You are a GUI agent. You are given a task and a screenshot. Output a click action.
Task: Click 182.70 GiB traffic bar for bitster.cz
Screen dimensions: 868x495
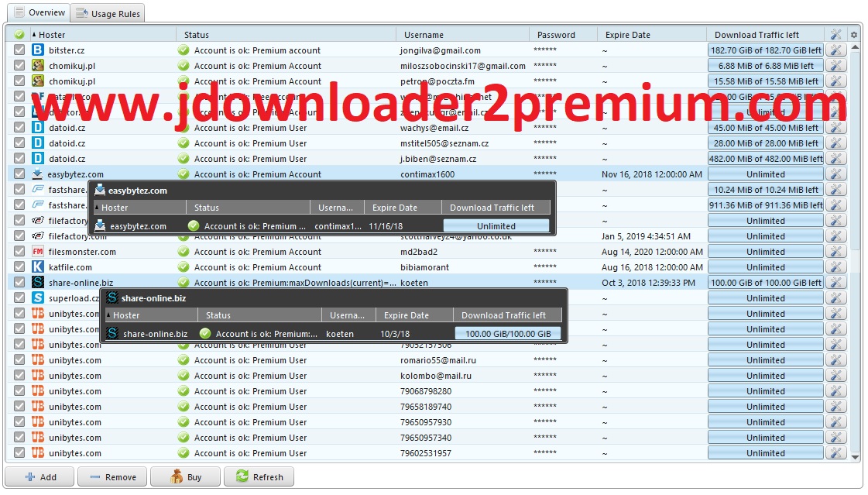click(766, 50)
